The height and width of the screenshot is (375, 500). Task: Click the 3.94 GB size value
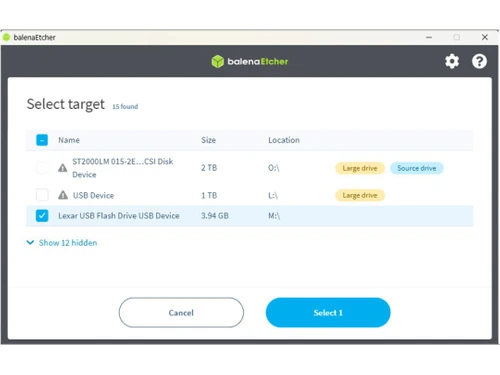coord(215,216)
